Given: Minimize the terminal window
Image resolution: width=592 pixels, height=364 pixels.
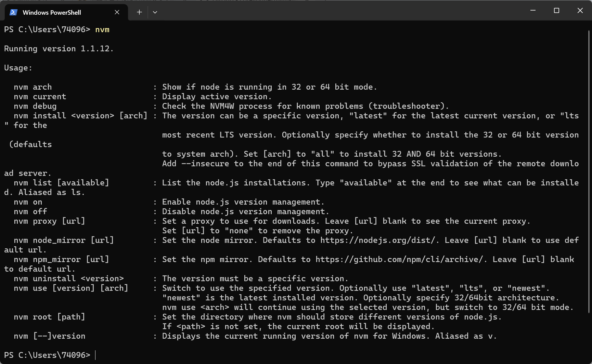Looking at the screenshot, I should click(533, 11).
